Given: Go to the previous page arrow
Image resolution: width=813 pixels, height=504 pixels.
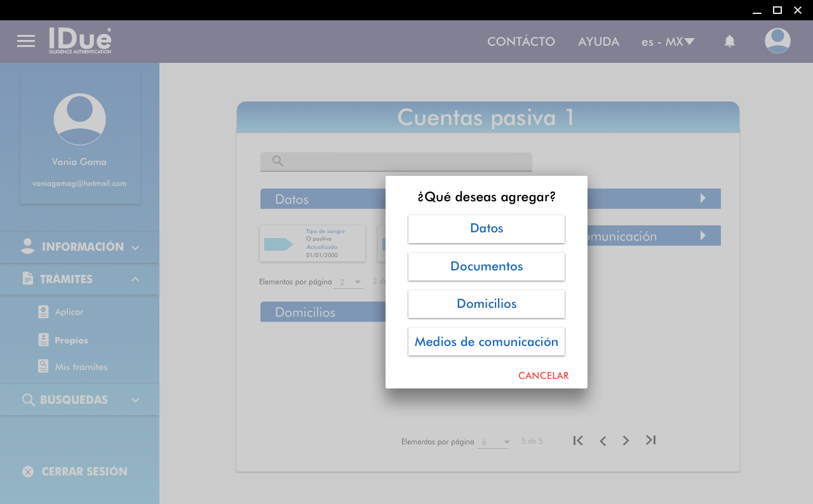Looking at the screenshot, I should [603, 441].
